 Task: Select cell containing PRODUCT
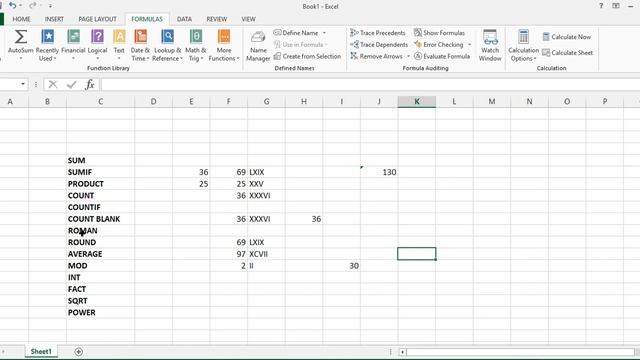click(x=100, y=184)
